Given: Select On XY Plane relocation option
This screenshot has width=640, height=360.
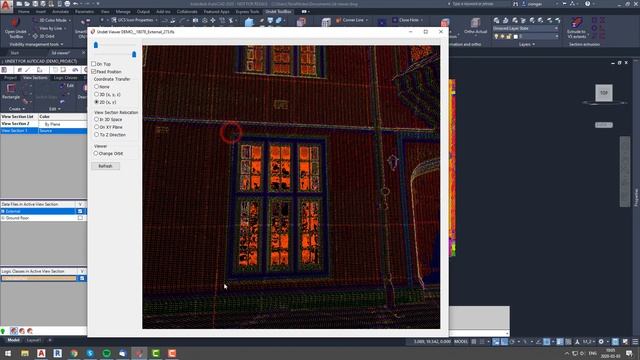Looking at the screenshot, I should [97, 127].
